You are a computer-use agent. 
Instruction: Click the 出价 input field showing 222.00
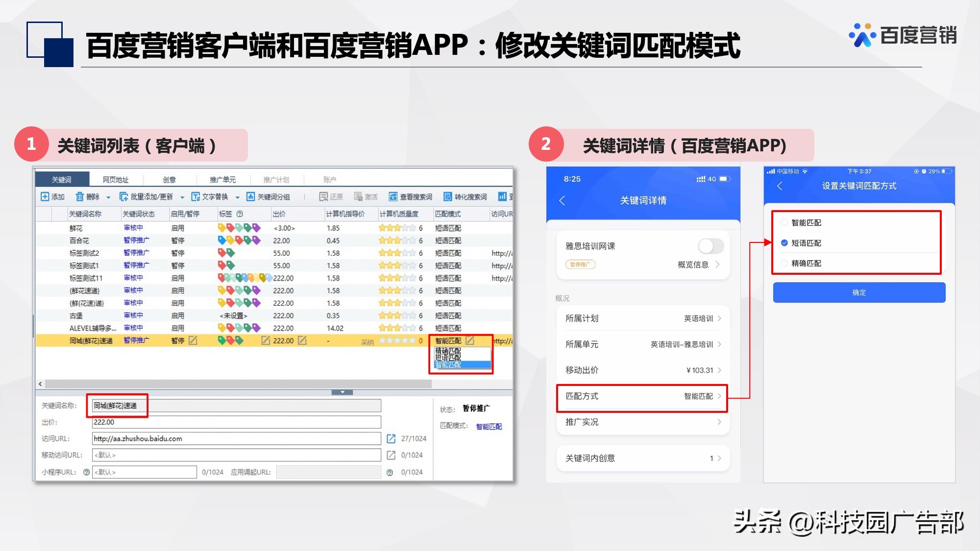tap(235, 422)
